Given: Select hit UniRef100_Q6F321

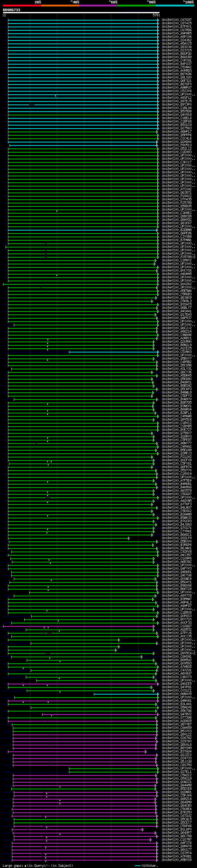Looking at the screenshot, I should 176,81.
